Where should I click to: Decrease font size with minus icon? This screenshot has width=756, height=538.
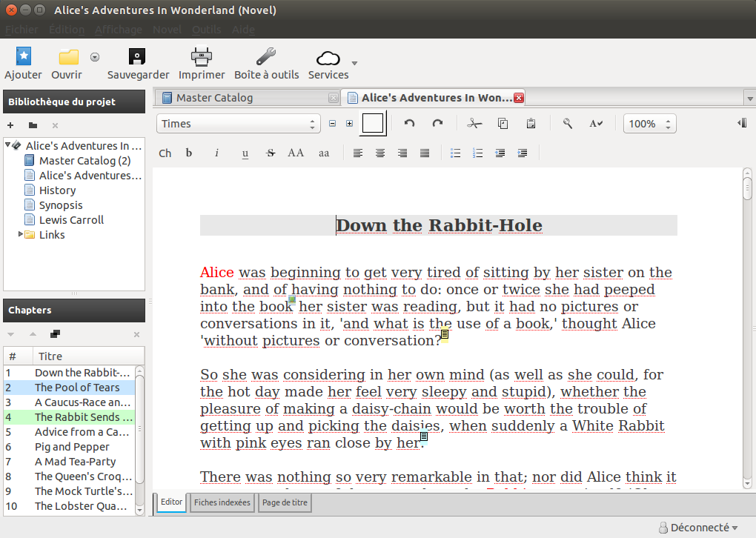pos(332,124)
